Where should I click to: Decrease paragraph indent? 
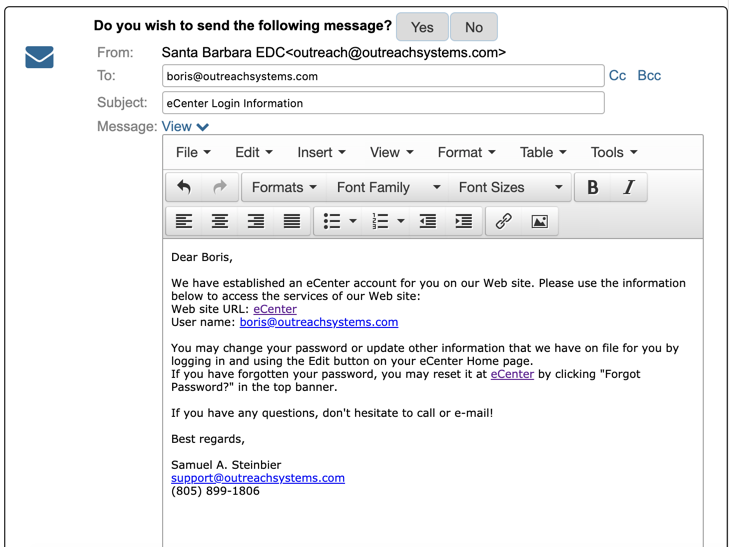click(x=428, y=221)
